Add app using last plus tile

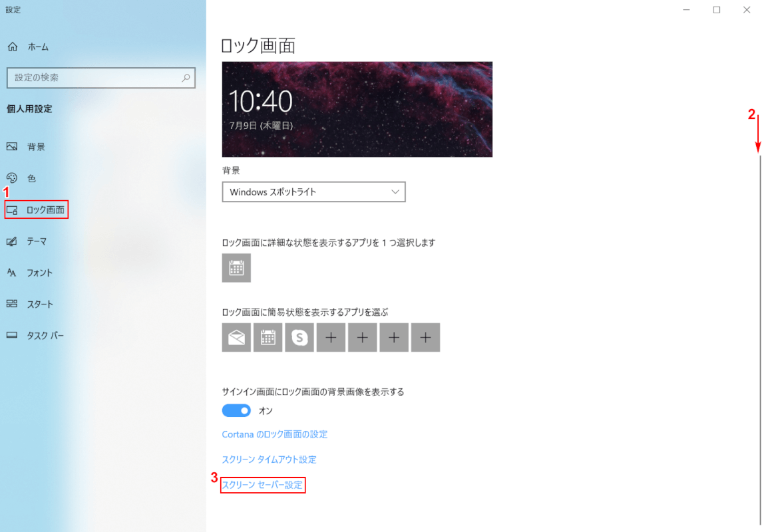[x=425, y=337]
